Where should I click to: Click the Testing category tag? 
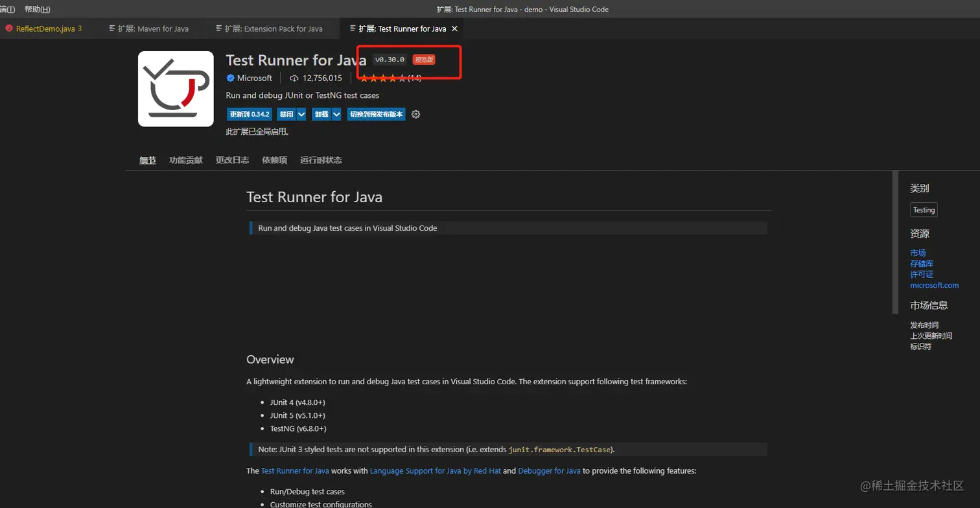point(924,210)
